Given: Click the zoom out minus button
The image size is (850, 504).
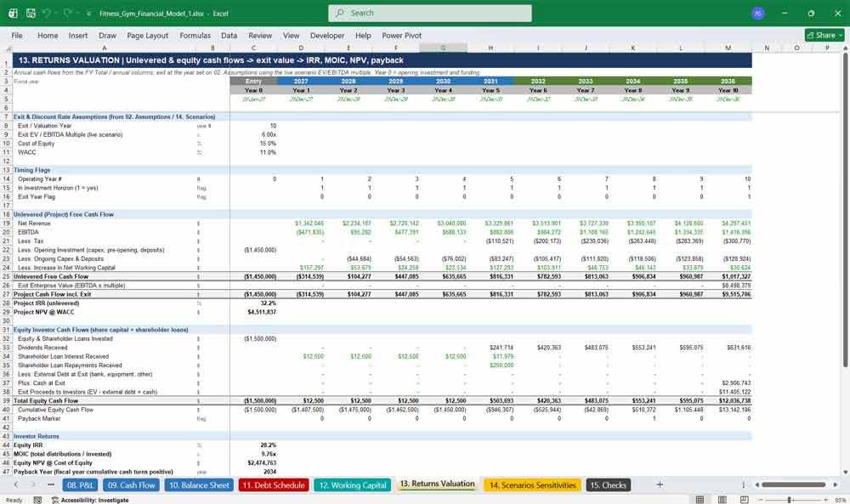Looking at the screenshot, I should click(761, 500).
